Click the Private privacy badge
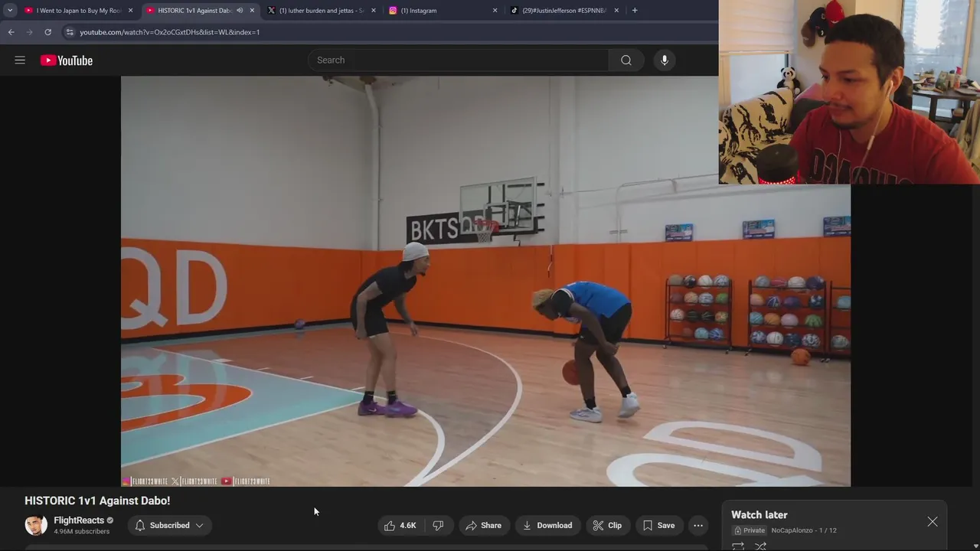 750,530
